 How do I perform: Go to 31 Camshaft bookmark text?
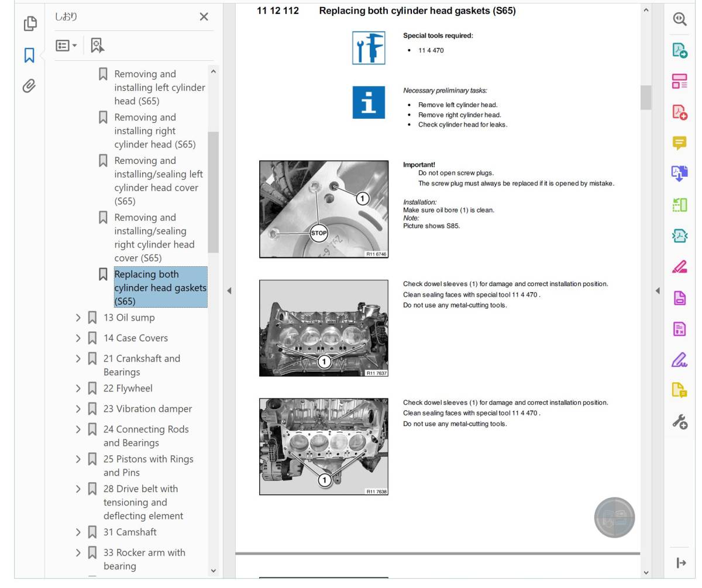(x=130, y=532)
